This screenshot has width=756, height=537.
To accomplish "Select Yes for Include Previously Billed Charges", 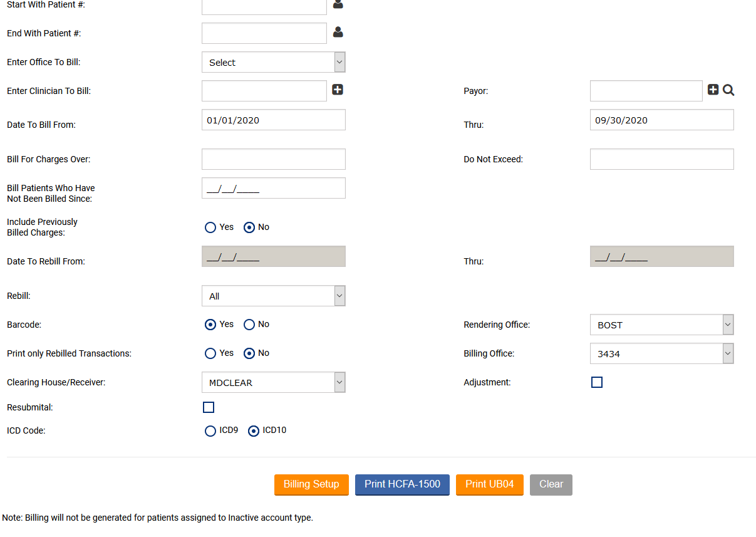I will pos(210,227).
